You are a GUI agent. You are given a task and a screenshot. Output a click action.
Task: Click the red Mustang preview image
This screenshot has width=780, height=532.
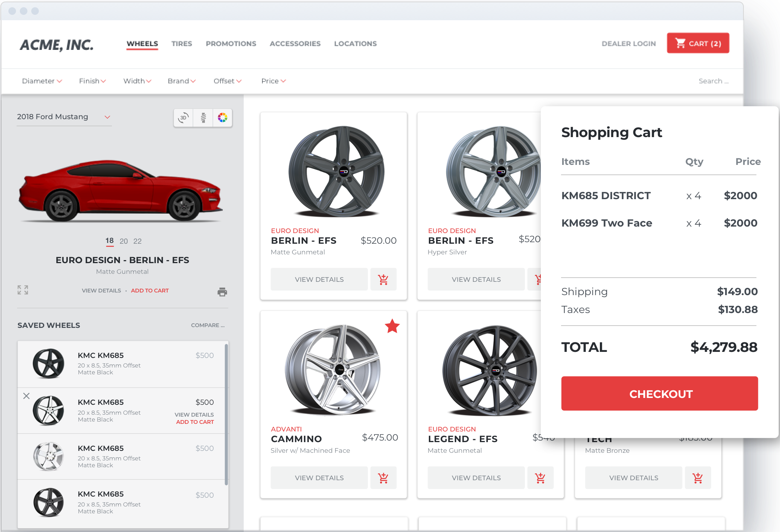click(121, 190)
